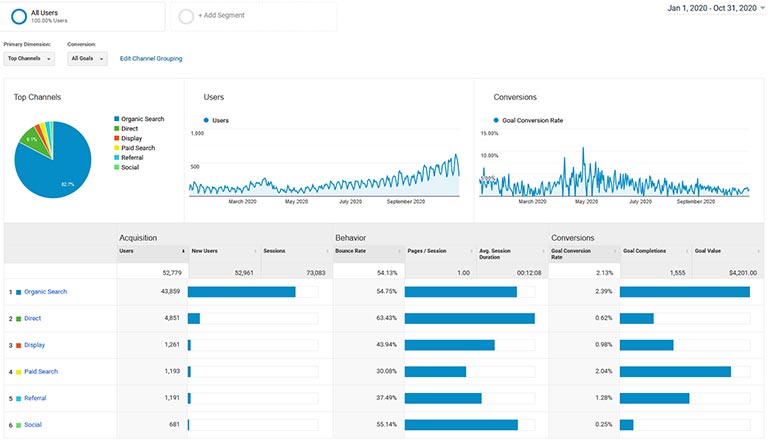The height and width of the screenshot is (443, 768).
Task: Click the Organic Search users value 43,859
Action: coord(170,292)
